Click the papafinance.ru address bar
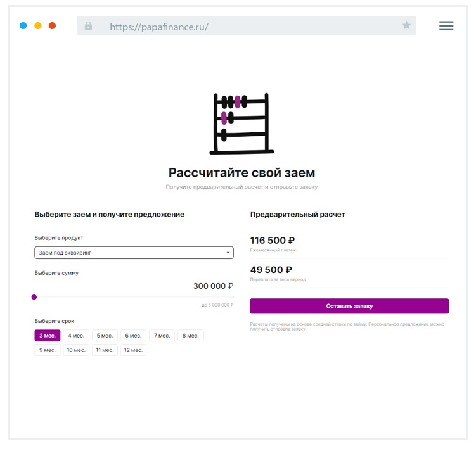This screenshot has height=449, width=476. tap(247, 26)
